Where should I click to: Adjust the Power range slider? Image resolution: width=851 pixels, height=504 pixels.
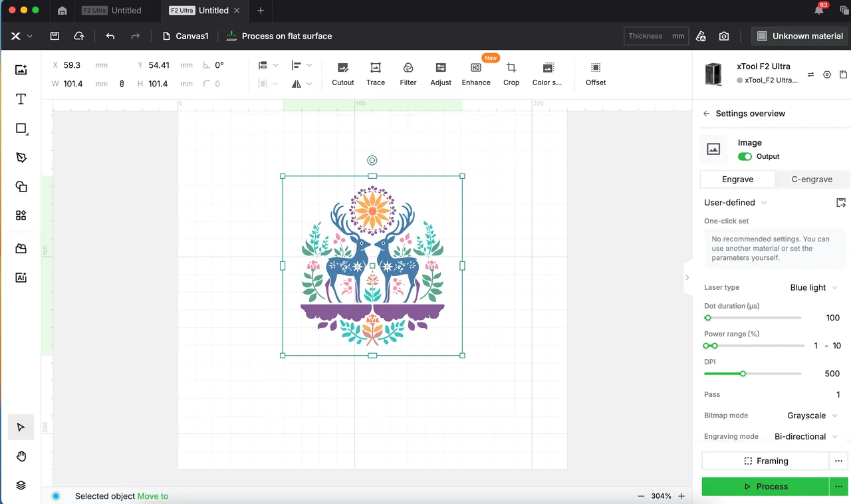[x=754, y=346]
